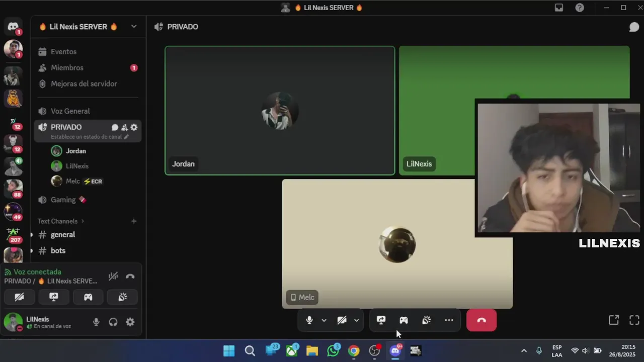Open PRIVADO channel settings gear

(134, 127)
